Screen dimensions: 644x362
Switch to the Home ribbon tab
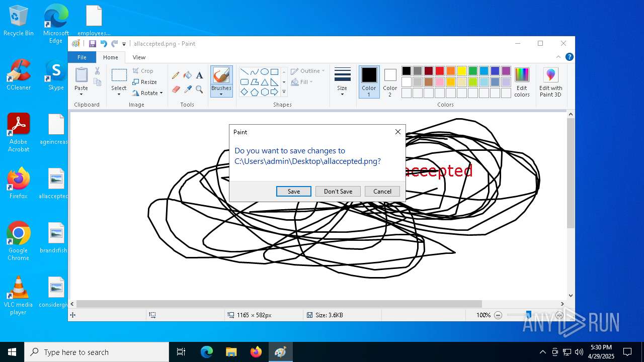click(111, 57)
